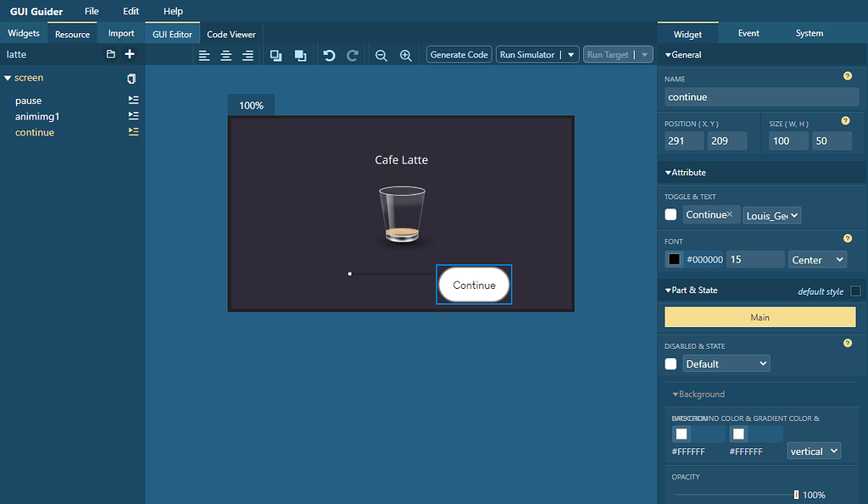Viewport: 868px width, 504px height.
Task: Click the Zoom In magnifier icon
Action: (405, 54)
